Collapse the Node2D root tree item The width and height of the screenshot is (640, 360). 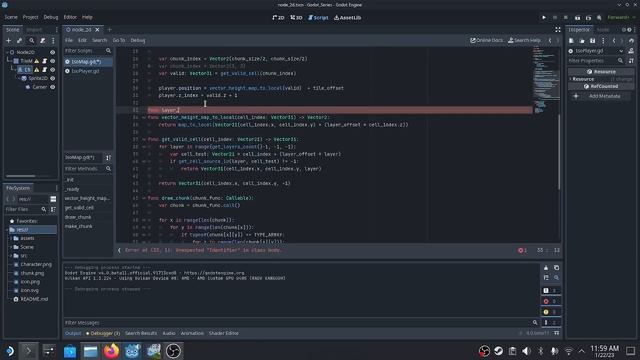coord(7,52)
